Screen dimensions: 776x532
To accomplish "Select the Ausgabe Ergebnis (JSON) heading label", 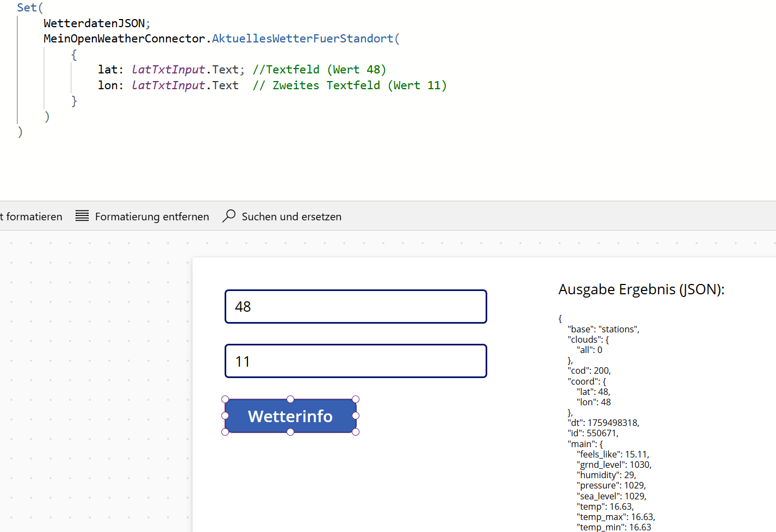I will pyautogui.click(x=641, y=289).
